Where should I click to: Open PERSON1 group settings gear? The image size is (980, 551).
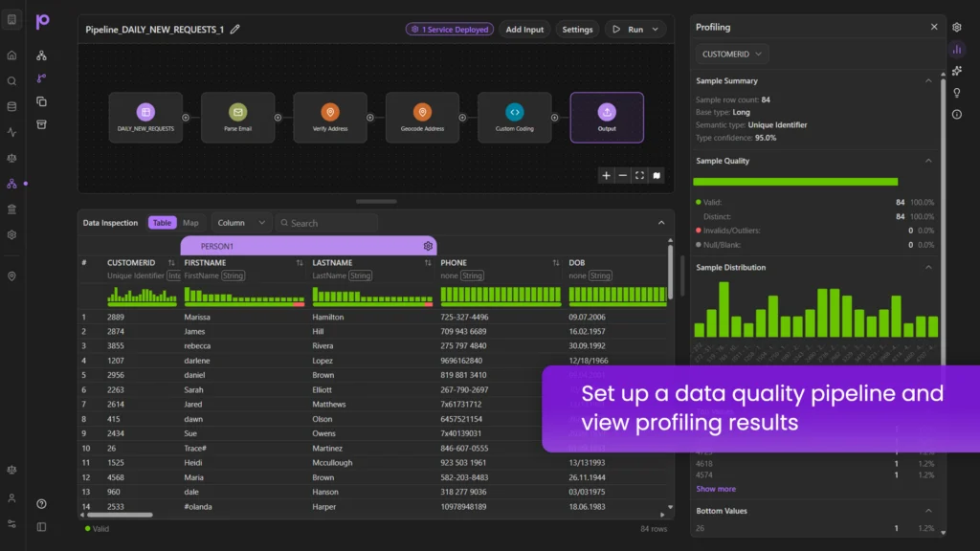click(x=428, y=246)
